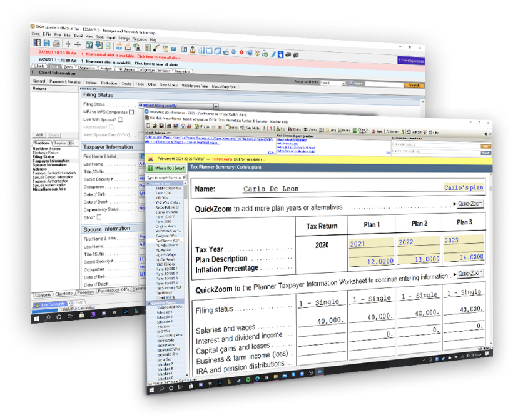This screenshot has width=513, height=420.
Task: Click the top QuickZoom button for plan years
Action: pos(470,204)
